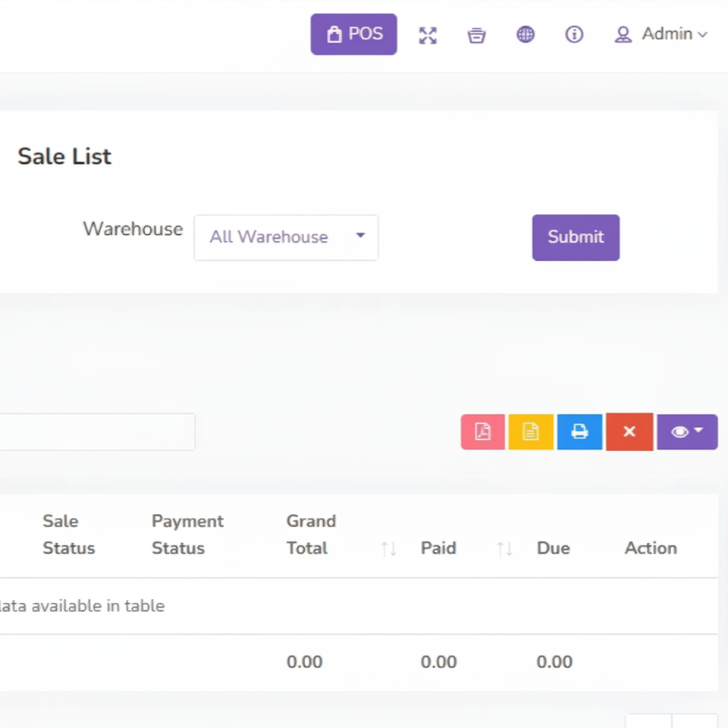Open the column visibility eye dropdown

(687, 431)
